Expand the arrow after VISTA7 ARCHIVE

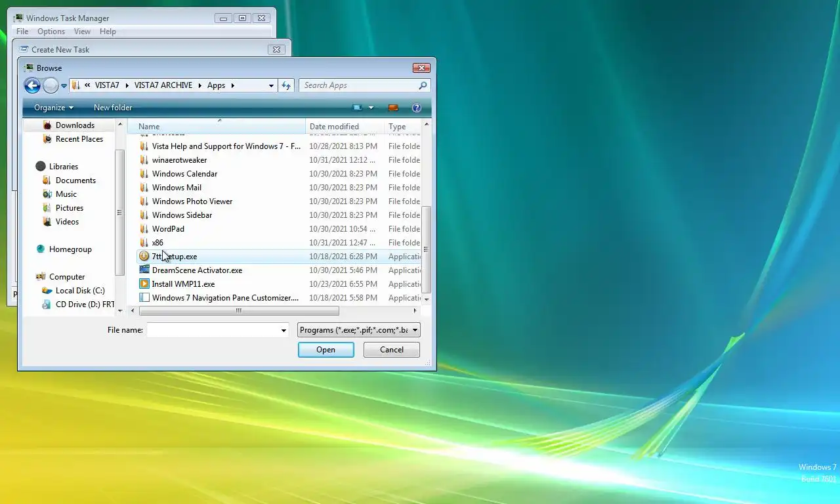coord(200,85)
